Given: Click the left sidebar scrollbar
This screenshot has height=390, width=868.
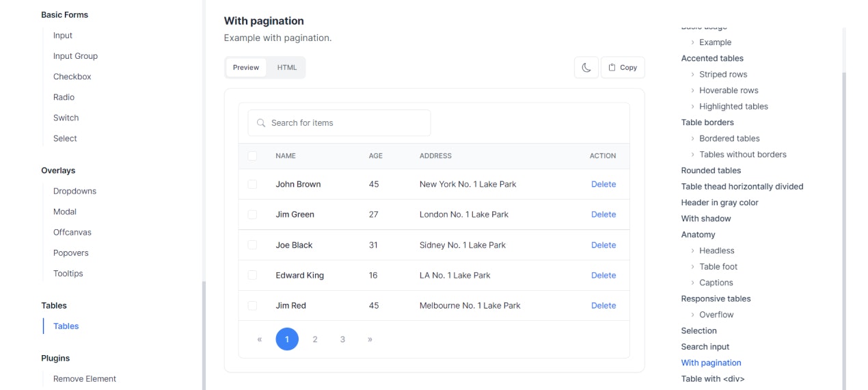Looking at the screenshot, I should 204,335.
